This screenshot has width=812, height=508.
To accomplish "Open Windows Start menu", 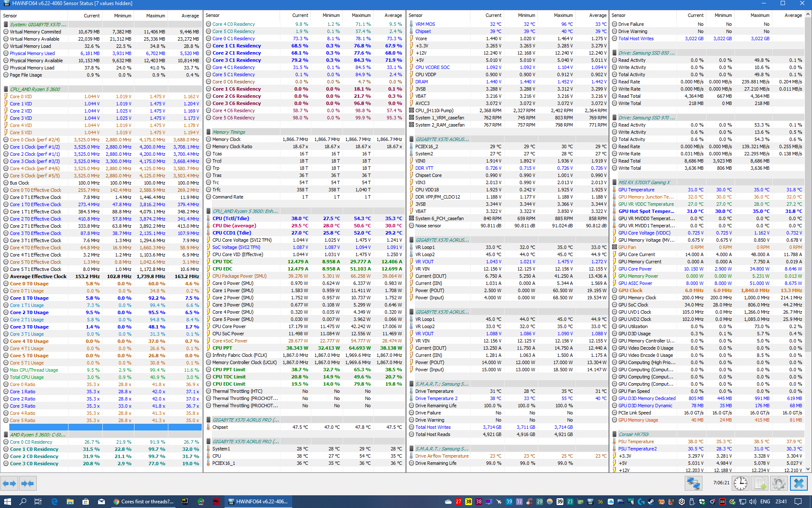I will click(x=8, y=501).
